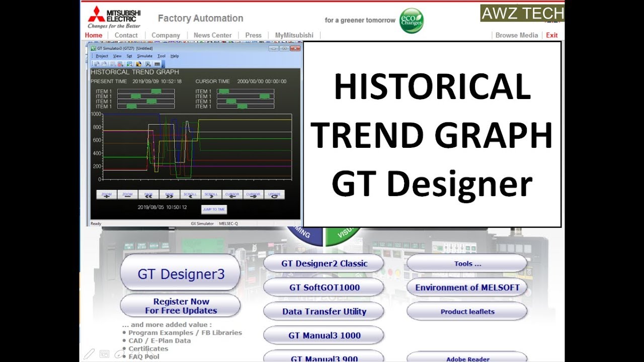
Task: Open Environment of MELSOFT
Action: (467, 288)
